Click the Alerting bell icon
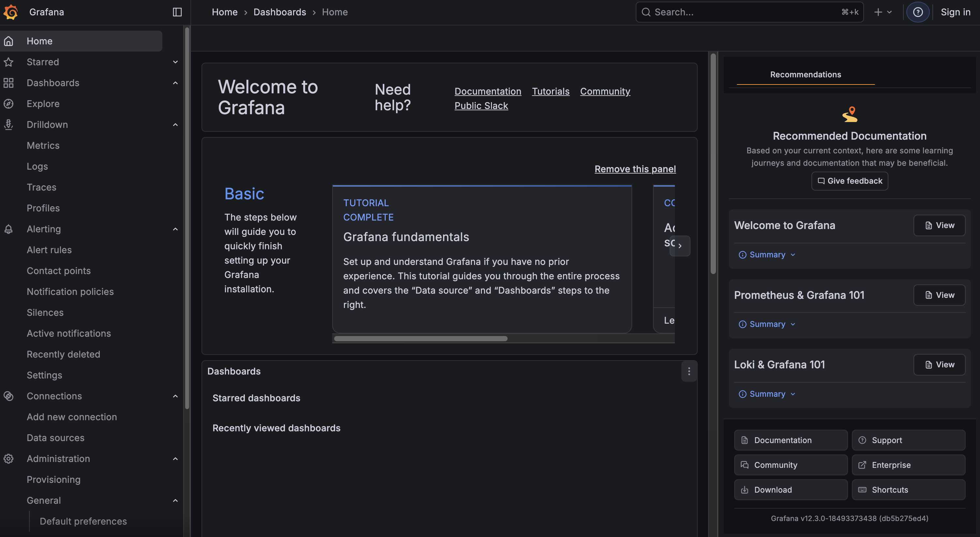980x537 pixels. coord(8,229)
